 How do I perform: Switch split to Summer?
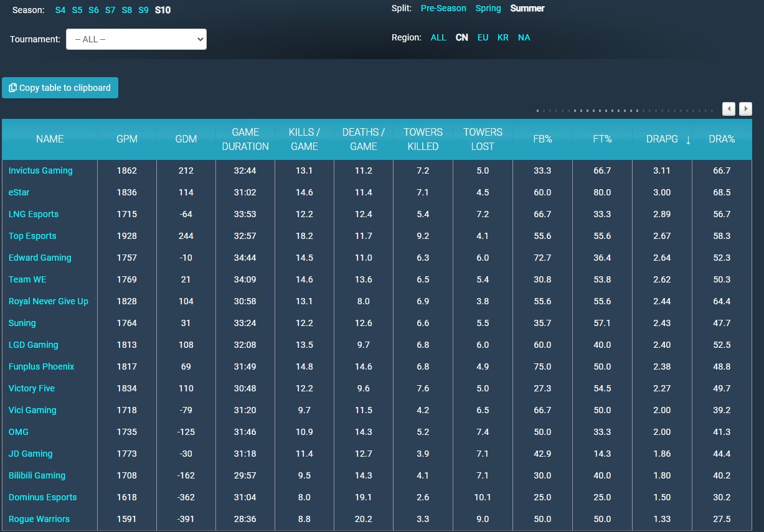(527, 8)
